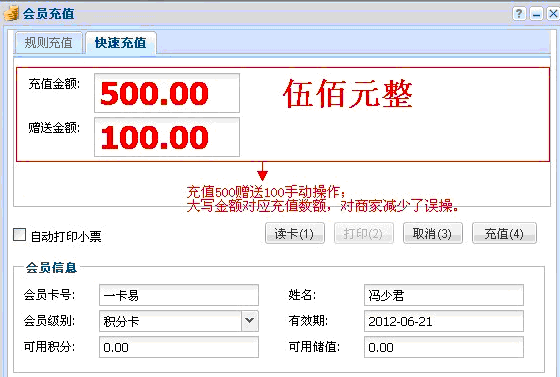Click the 读卡(1) button
The height and width of the screenshot is (377, 560).
pyautogui.click(x=295, y=233)
